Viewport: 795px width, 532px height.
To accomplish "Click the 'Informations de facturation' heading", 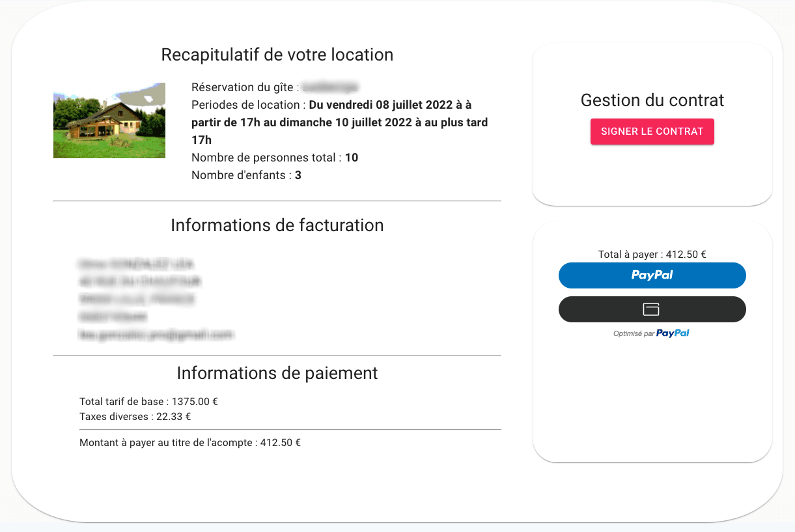I will pyautogui.click(x=277, y=225).
